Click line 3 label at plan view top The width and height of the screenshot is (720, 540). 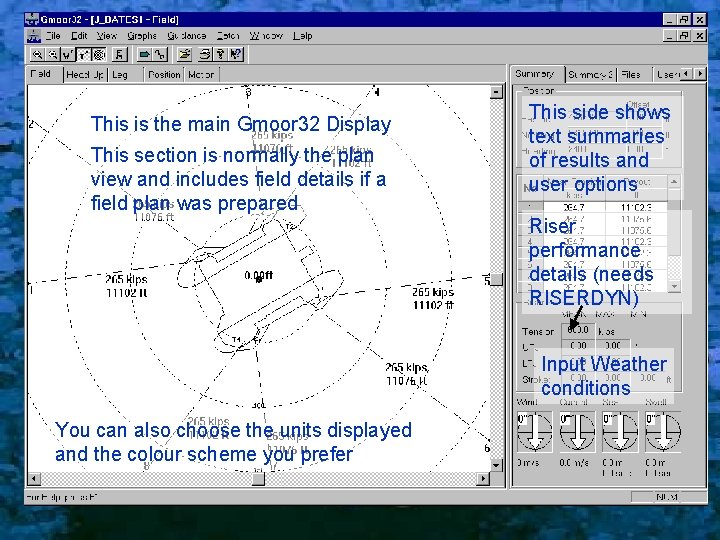pyautogui.click(x=248, y=92)
